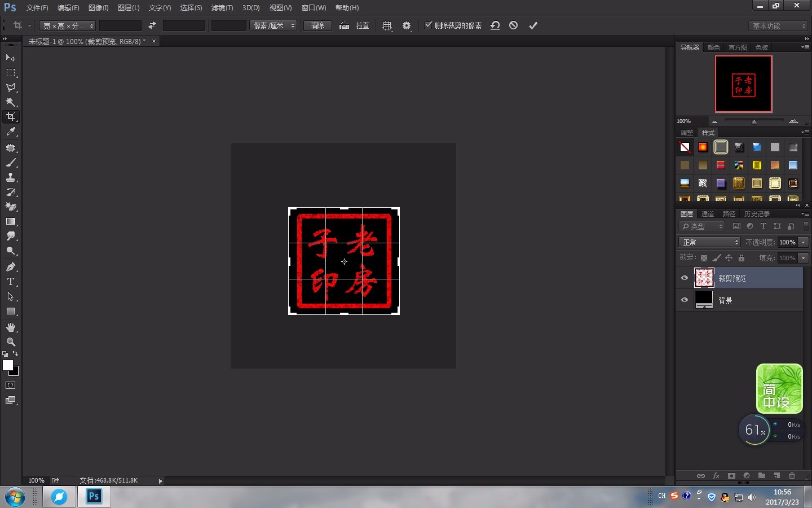Viewport: 812px width, 508px height.
Task: Toggle lock all for layer
Action: (742, 258)
